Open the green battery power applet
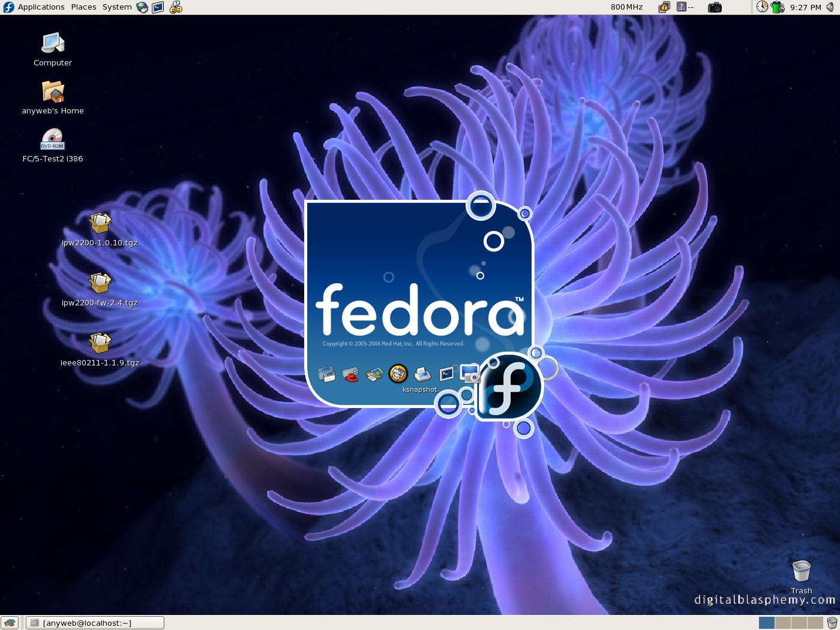Image resolution: width=840 pixels, height=630 pixels. (778, 7)
